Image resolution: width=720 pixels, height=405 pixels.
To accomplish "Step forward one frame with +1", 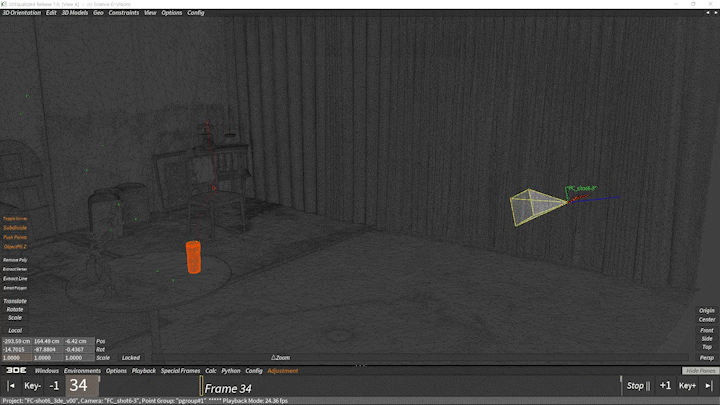I will (665, 386).
